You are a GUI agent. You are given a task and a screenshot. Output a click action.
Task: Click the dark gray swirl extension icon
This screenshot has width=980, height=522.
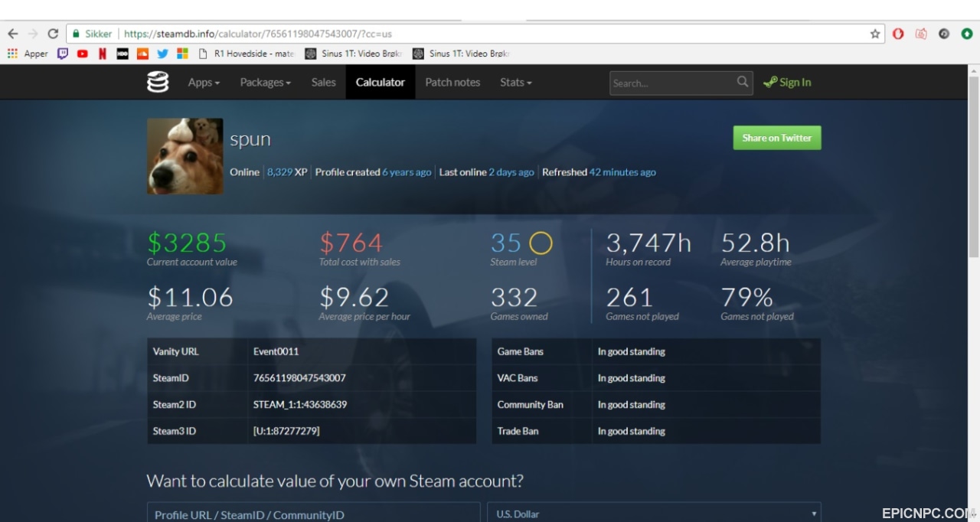[x=944, y=34]
